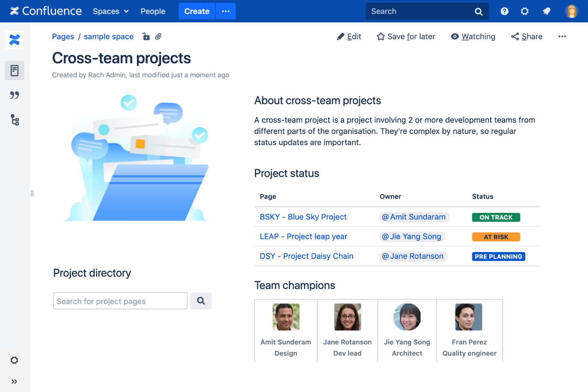Viewport: 588px width, 392px height.
Task: Select People in the navigation bar
Action: pyautogui.click(x=153, y=11)
